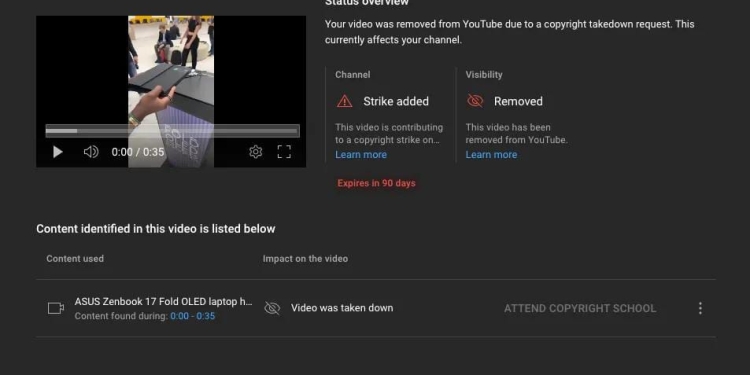
Task: Click the hidden-eye icon beside Video was taken down
Action: coord(272,309)
